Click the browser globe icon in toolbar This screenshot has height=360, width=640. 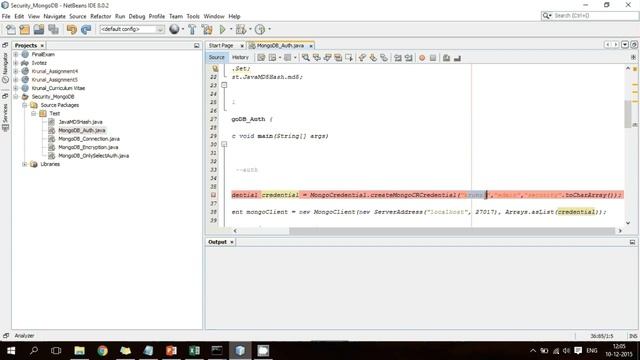click(174, 29)
